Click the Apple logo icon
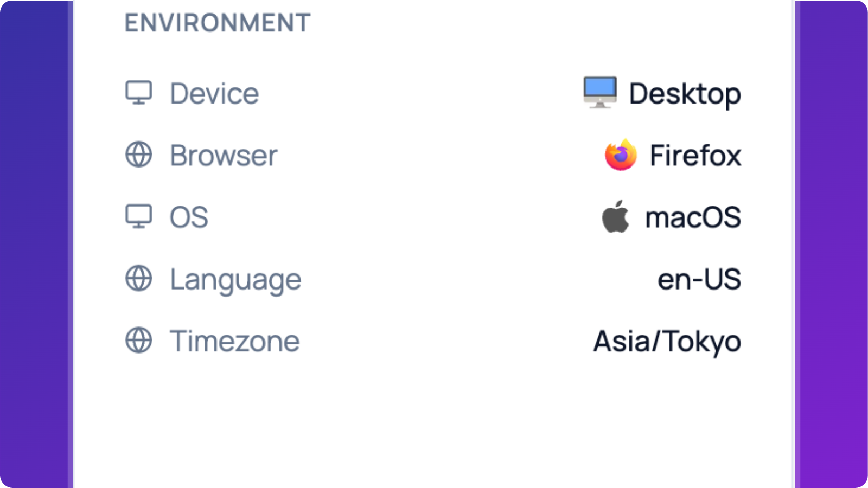The width and height of the screenshot is (868, 488). tap(615, 217)
